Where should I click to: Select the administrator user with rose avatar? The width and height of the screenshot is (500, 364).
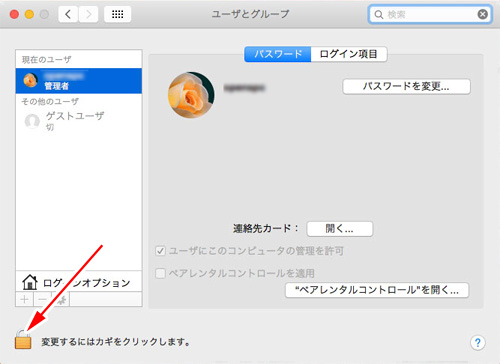pos(79,81)
